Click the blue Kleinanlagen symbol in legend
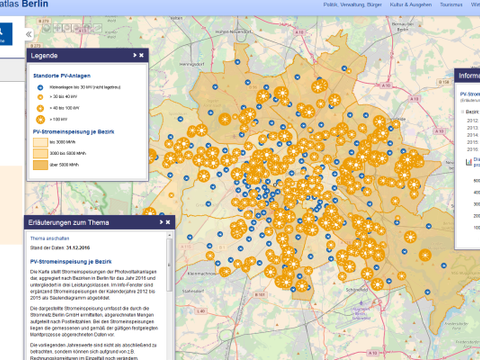The width and height of the screenshot is (480, 360). (x=40, y=88)
